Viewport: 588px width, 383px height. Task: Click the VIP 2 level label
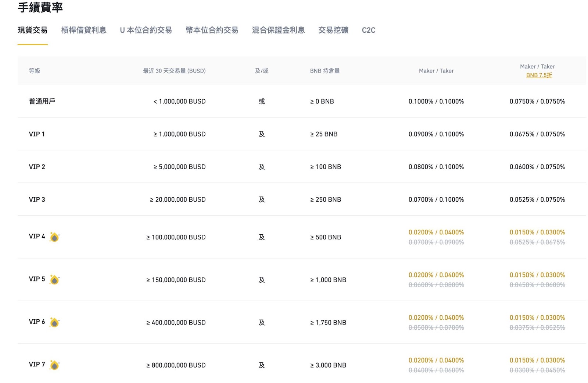click(37, 167)
